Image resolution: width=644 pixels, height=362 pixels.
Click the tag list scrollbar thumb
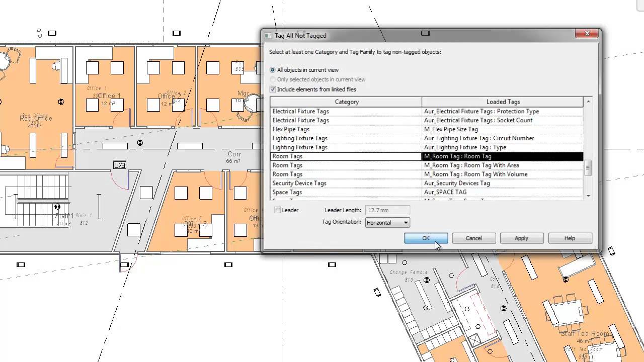588,167
